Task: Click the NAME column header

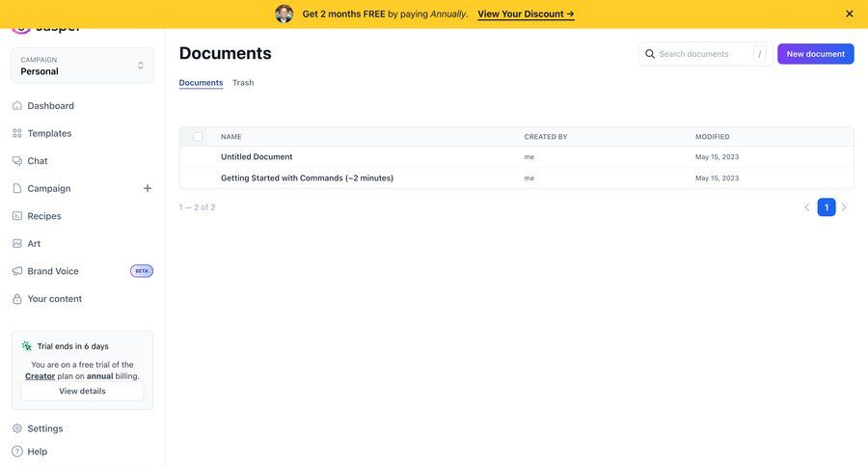Action: (x=231, y=136)
